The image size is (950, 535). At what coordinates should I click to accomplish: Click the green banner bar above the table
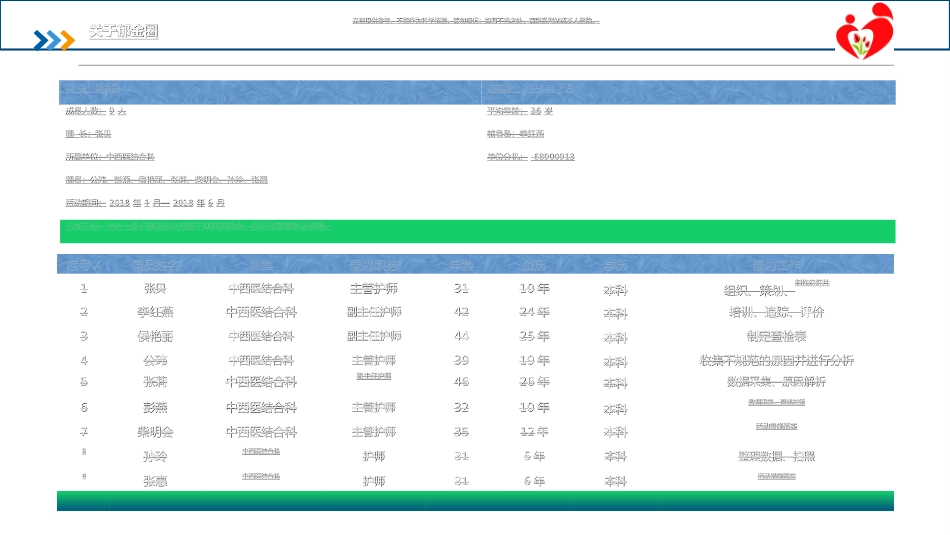click(476, 231)
